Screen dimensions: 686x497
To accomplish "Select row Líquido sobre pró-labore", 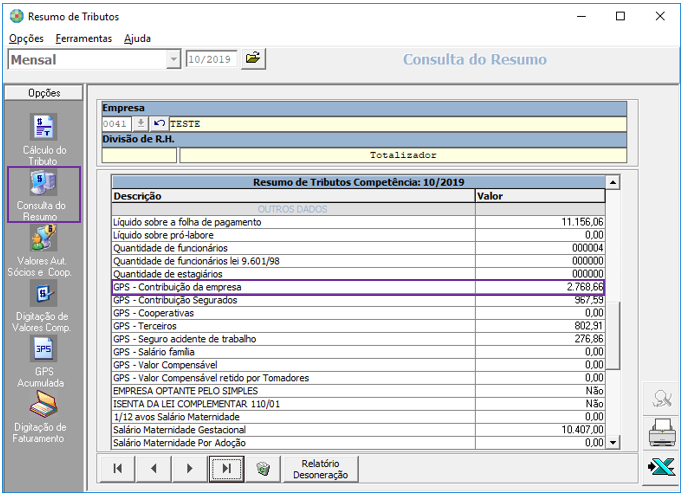I will tap(358, 235).
